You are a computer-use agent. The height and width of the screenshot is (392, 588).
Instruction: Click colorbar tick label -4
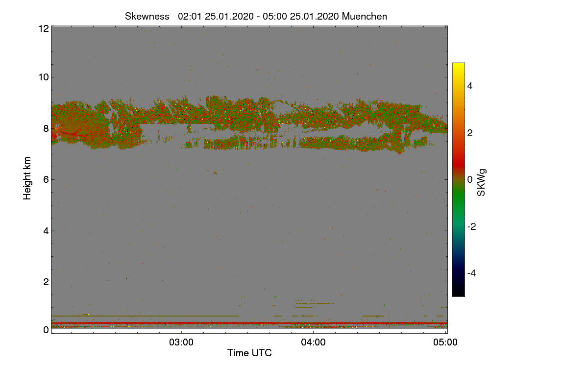(x=472, y=273)
